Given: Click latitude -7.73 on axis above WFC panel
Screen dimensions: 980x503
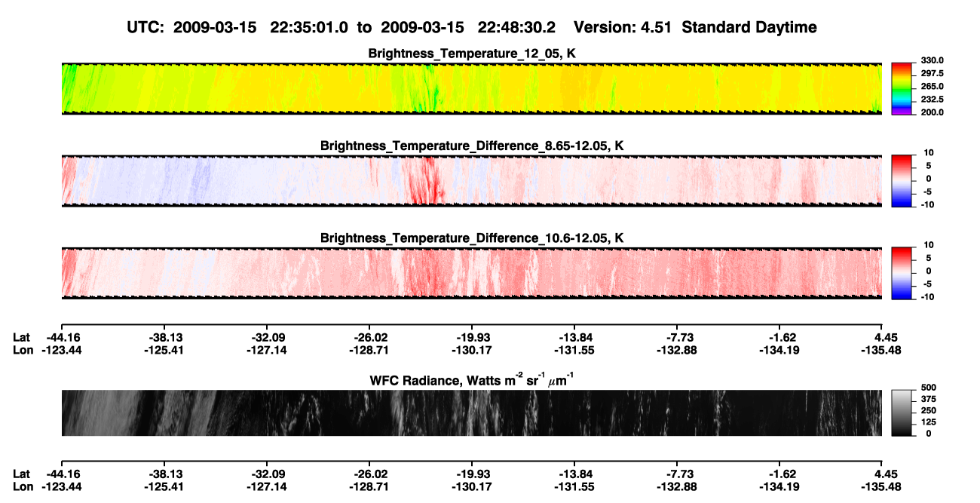Looking at the screenshot, I should click(676, 338).
